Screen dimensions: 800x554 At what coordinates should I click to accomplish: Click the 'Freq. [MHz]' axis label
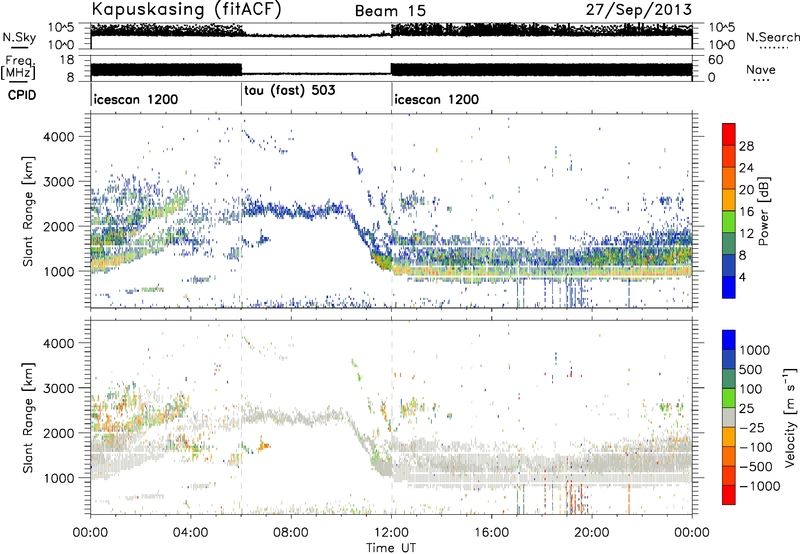[x=19, y=67]
